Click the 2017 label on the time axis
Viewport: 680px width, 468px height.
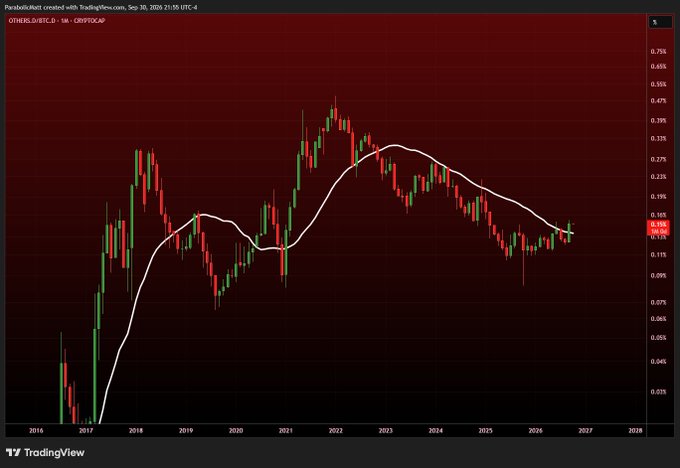tap(86, 431)
